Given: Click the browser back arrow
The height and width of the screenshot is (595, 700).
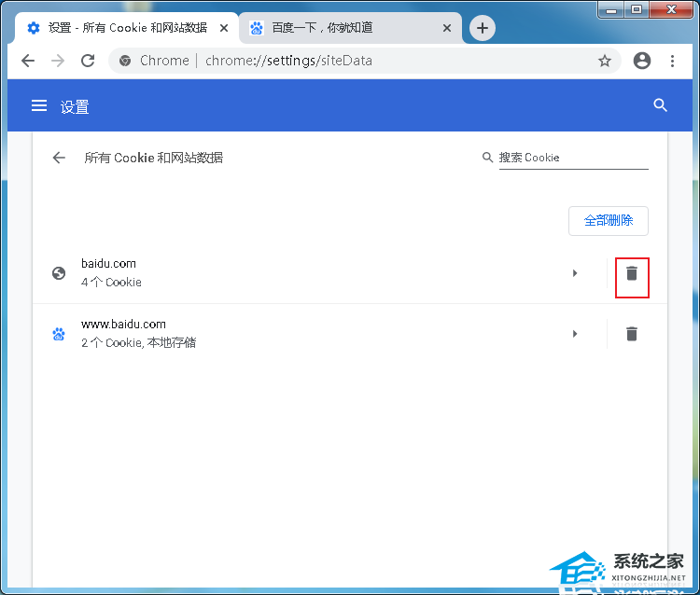Looking at the screenshot, I should tap(28, 61).
